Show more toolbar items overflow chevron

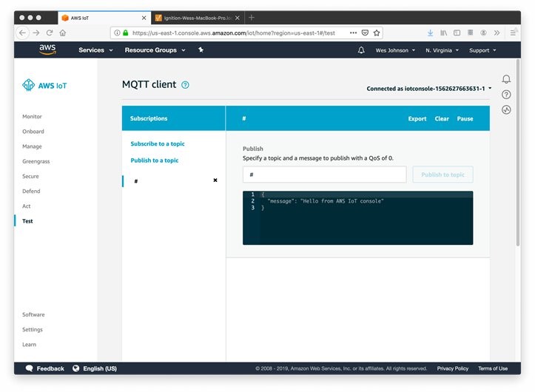click(497, 33)
